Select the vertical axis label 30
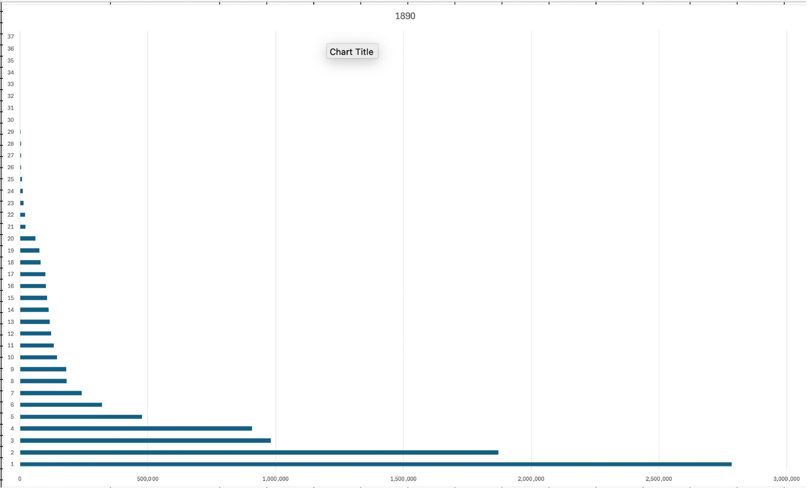The image size is (812, 504). click(11, 120)
